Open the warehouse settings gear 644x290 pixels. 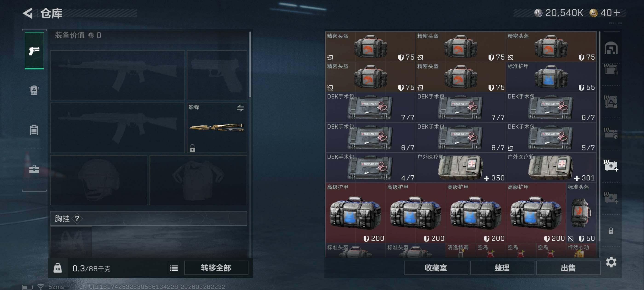click(611, 262)
